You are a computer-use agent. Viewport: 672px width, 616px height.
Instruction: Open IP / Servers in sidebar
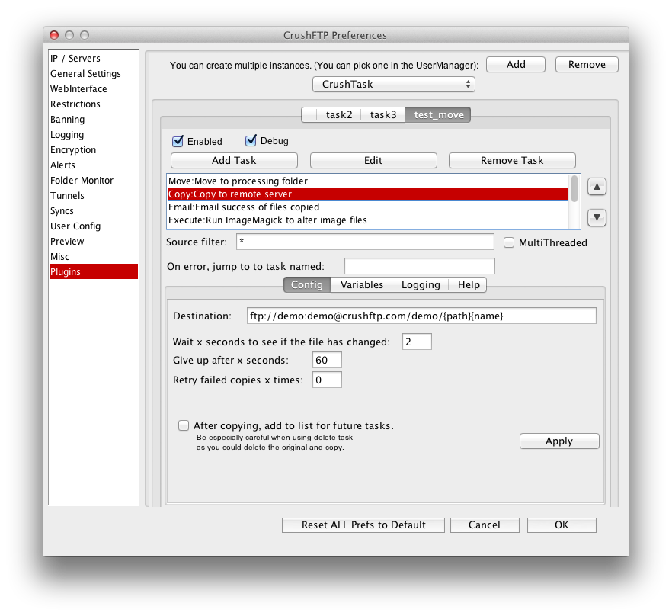[94, 59]
